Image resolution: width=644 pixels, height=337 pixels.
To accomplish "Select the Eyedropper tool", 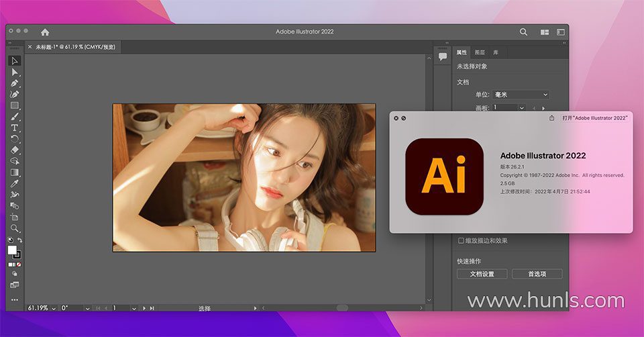I will (15, 183).
